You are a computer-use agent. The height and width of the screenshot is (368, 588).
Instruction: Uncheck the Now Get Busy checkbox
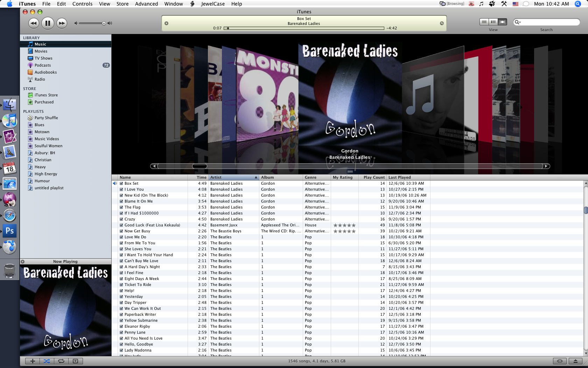coord(121,231)
